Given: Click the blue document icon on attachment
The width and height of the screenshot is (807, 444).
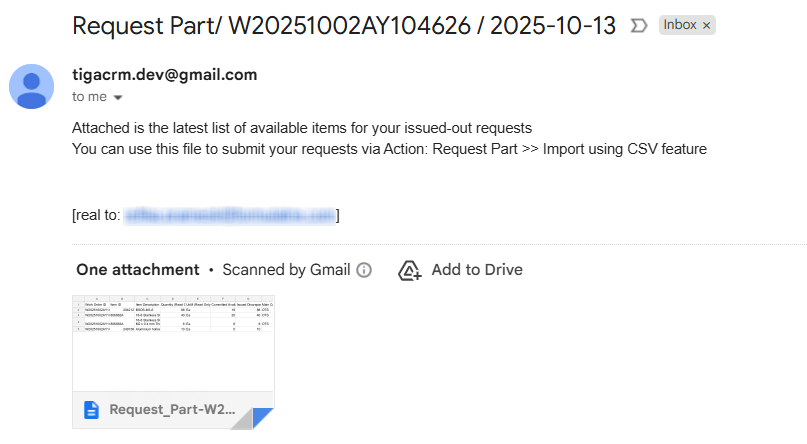Looking at the screenshot, I should tap(91, 409).
